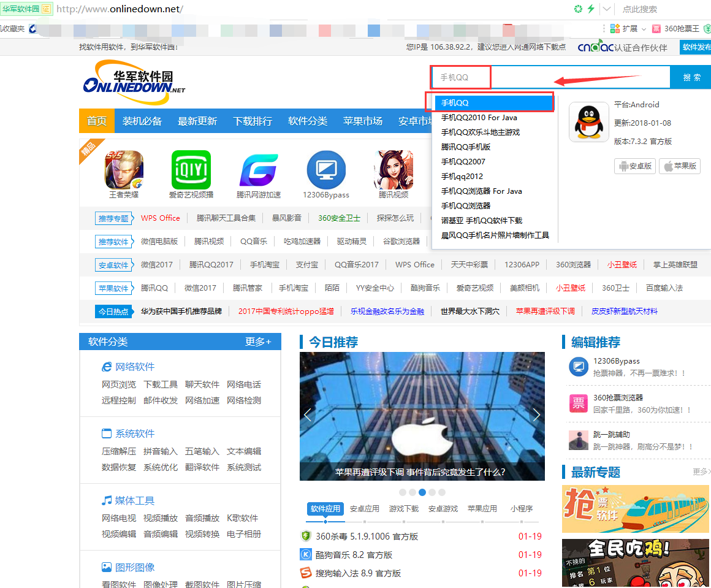Click the Apple store banner image
711x588 pixels.
pos(422,416)
